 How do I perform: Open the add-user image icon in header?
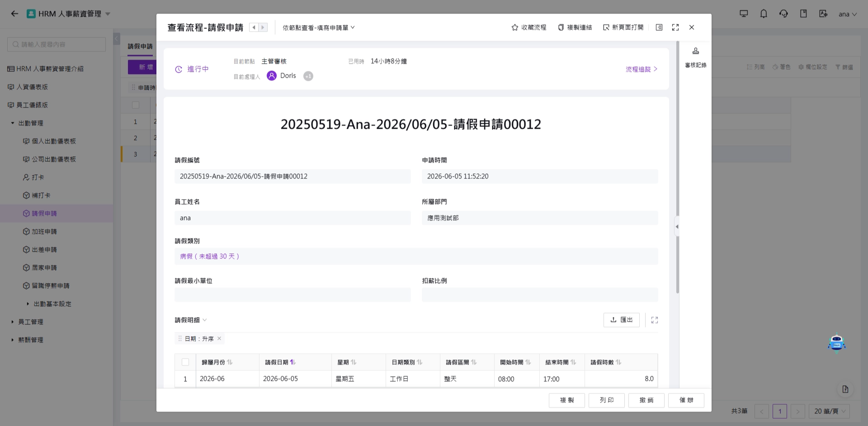[823, 14]
